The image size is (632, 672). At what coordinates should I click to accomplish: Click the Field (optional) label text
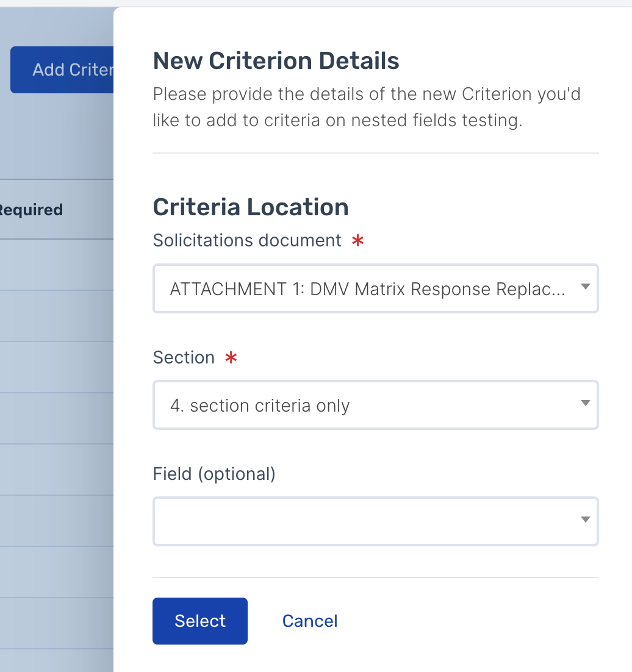[214, 474]
